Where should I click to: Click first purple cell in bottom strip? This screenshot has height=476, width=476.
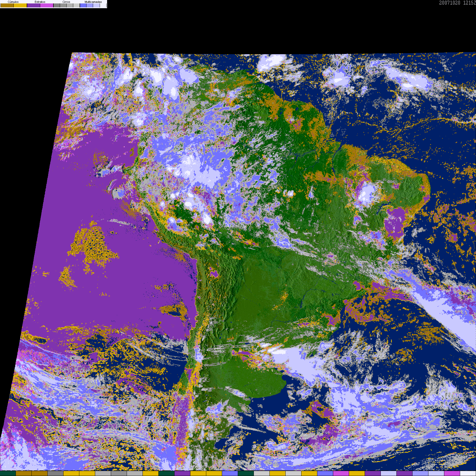[x=182, y=473]
